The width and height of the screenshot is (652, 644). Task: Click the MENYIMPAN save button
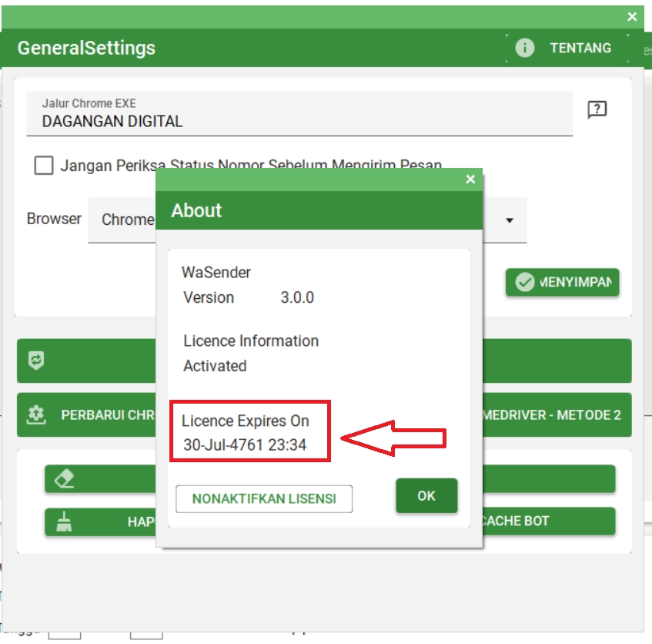point(562,282)
